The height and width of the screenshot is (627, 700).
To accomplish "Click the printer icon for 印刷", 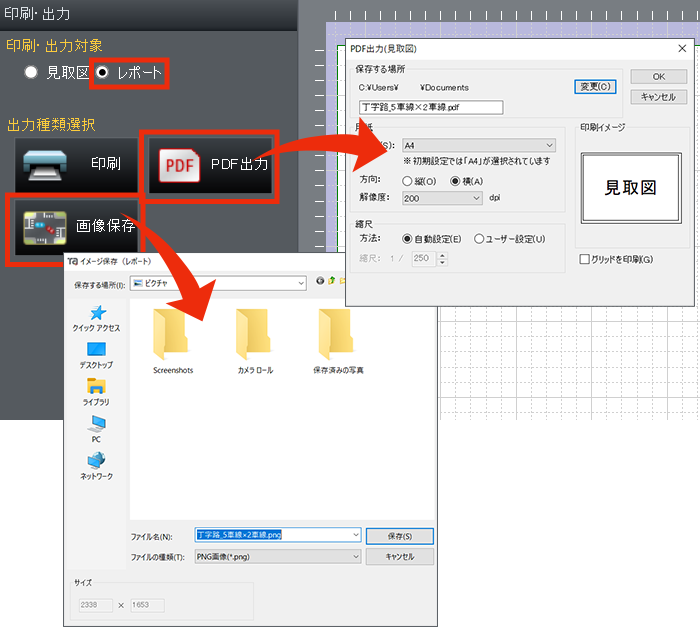I will click(x=45, y=165).
